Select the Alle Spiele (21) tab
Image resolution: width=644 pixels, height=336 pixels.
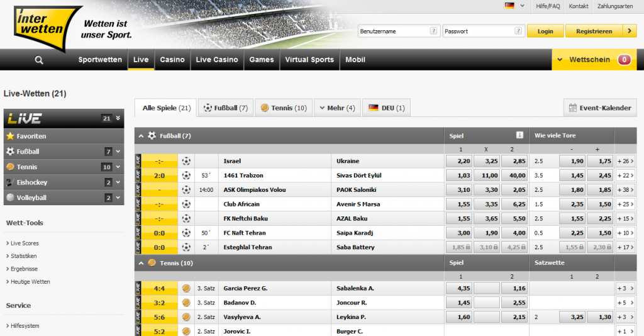tap(166, 108)
